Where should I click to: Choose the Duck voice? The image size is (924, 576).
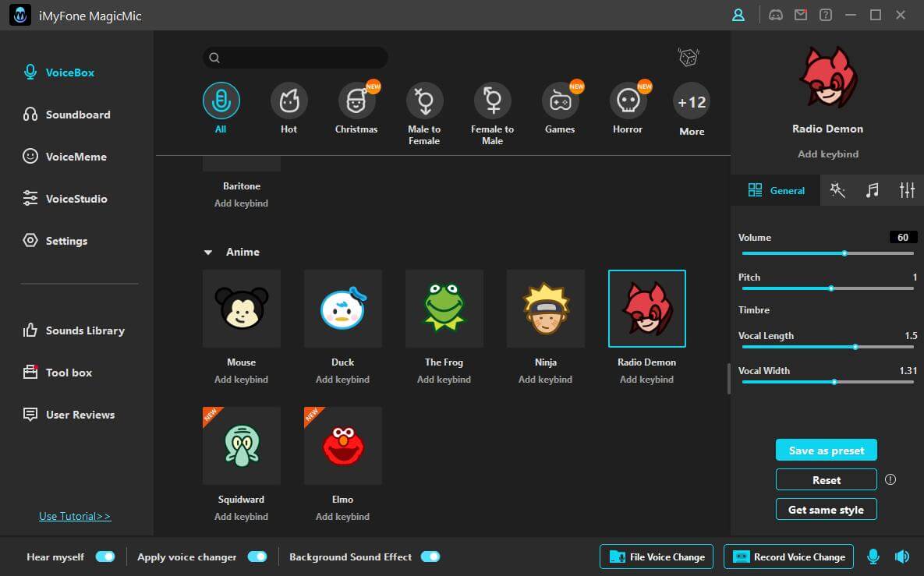[343, 309]
